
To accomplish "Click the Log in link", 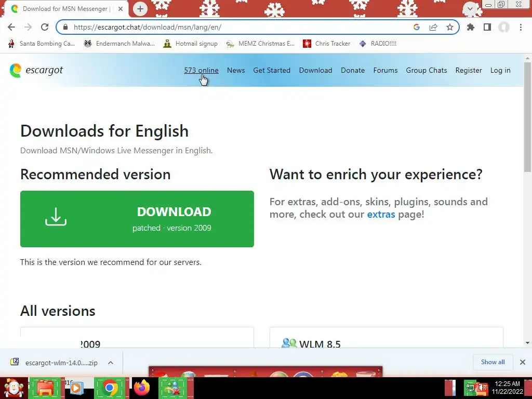I will pos(500,70).
